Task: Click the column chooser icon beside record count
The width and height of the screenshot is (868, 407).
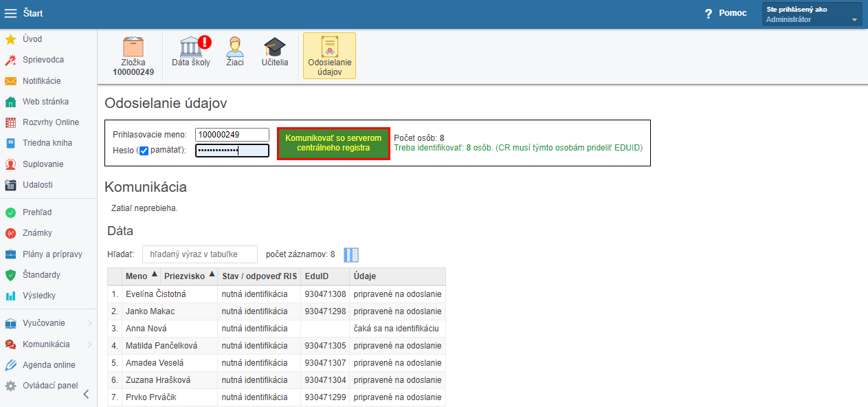Action: (x=351, y=254)
